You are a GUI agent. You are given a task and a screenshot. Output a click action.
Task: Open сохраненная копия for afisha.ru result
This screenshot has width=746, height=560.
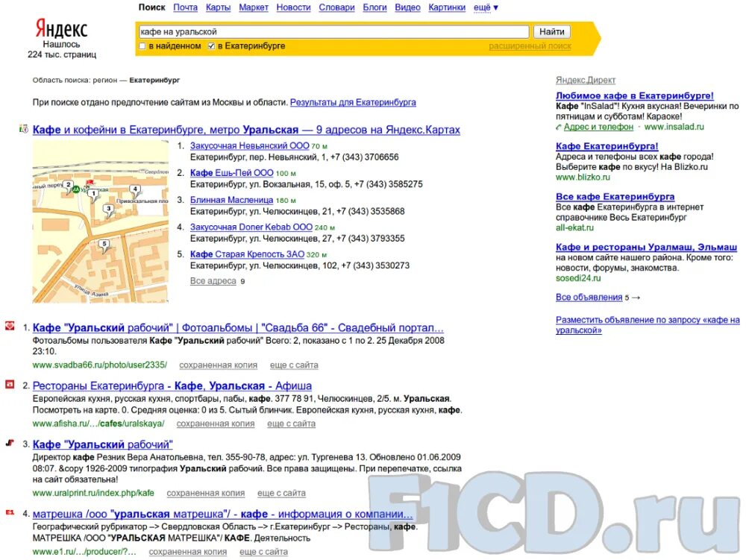(x=216, y=424)
